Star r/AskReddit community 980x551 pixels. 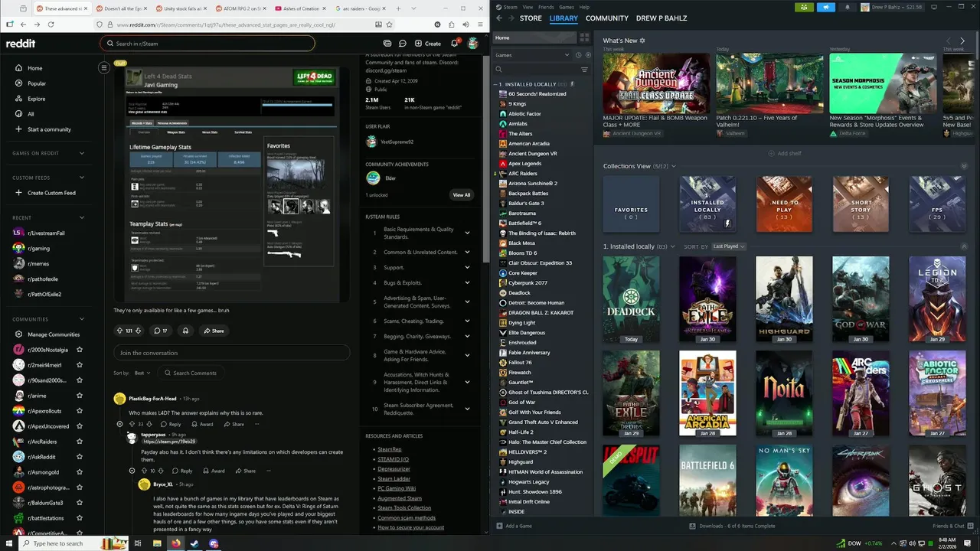pos(80,457)
